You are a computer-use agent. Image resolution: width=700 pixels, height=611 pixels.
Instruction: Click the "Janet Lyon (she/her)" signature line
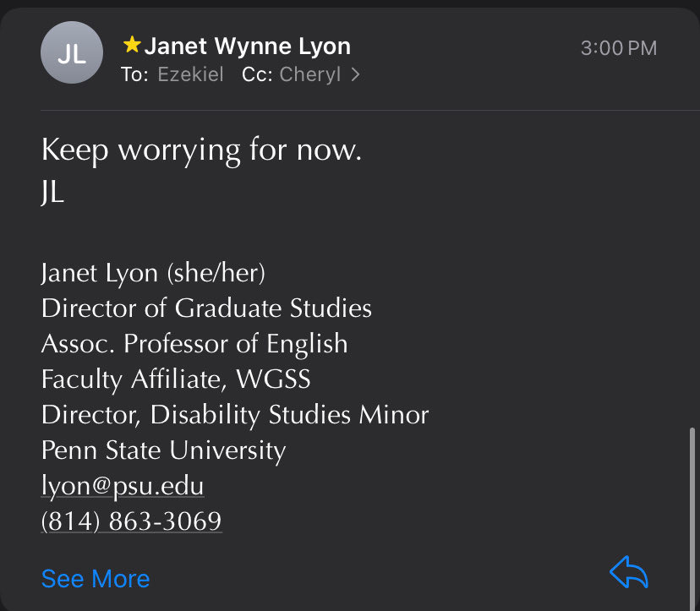click(x=154, y=273)
